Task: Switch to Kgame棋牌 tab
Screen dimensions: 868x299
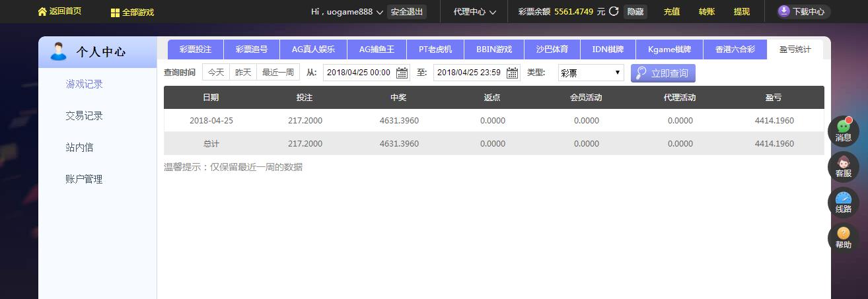Action: [669, 50]
